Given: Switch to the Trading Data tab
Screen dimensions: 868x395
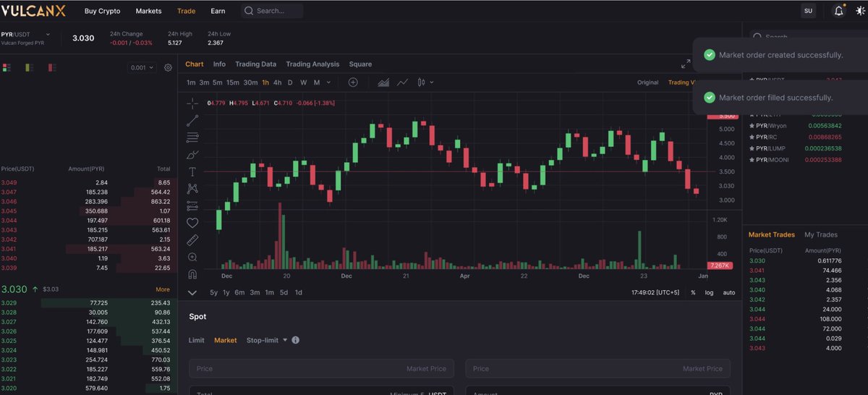Looking at the screenshot, I should (x=255, y=64).
